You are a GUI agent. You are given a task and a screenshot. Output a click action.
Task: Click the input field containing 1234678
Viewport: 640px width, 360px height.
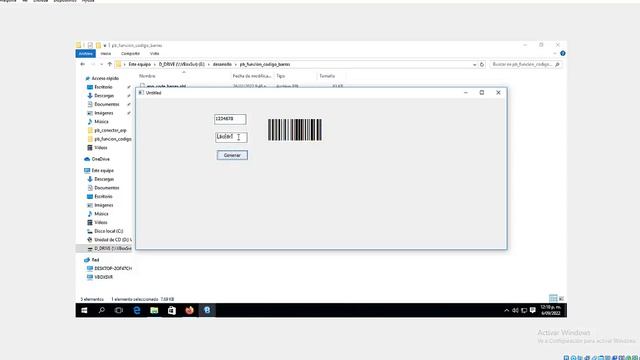click(x=230, y=119)
